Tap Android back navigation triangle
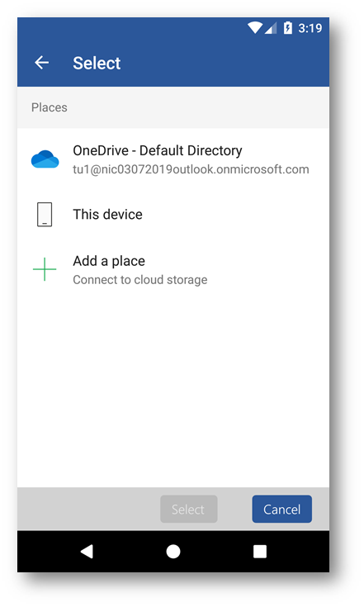This screenshot has height=607, width=364. [87, 551]
